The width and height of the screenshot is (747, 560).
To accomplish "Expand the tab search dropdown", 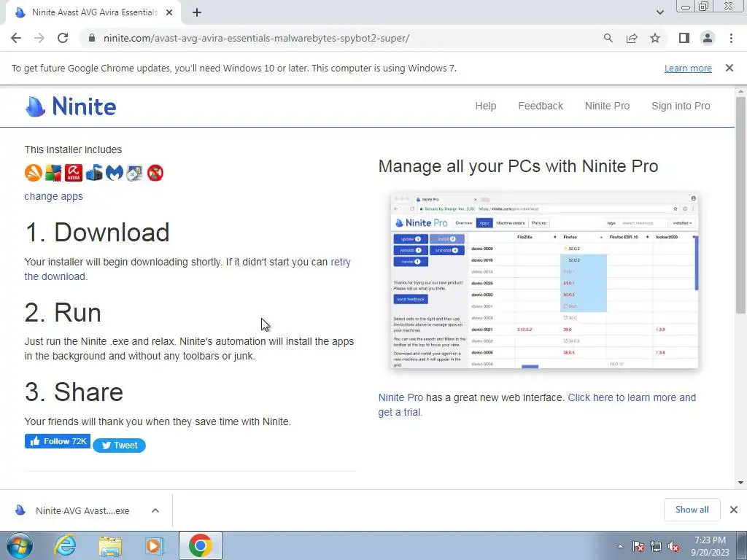I will [x=659, y=12].
